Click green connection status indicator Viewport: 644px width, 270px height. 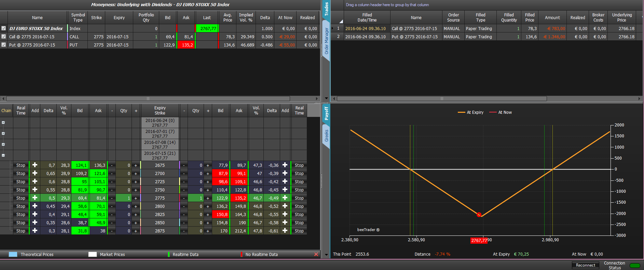[635, 266]
